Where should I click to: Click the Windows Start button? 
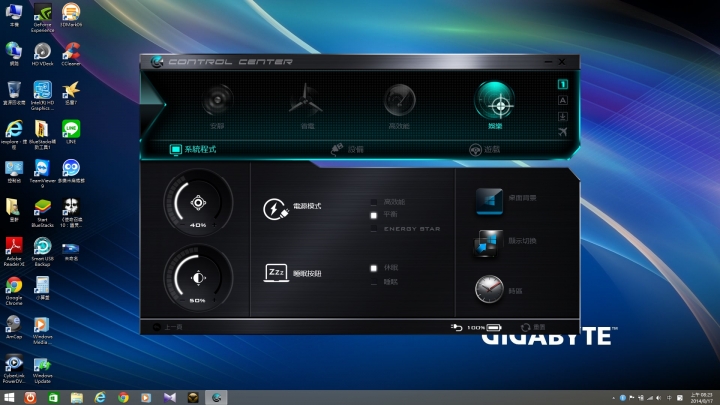(9, 398)
